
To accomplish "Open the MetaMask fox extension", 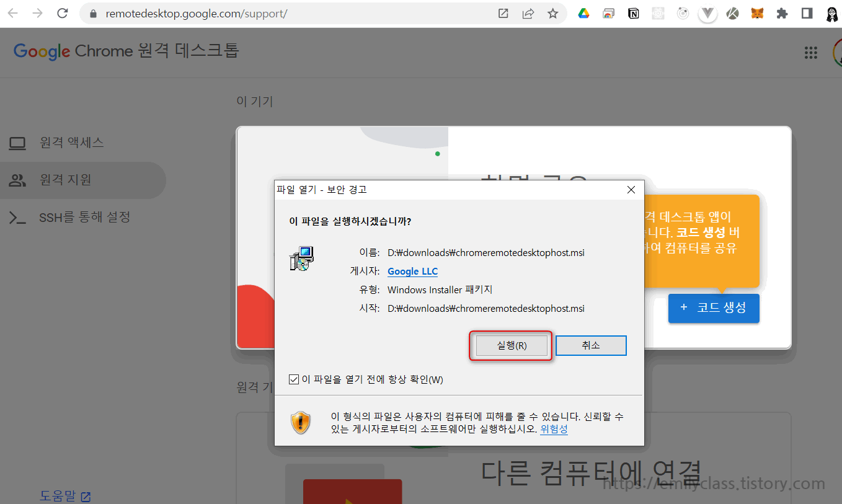I will [757, 14].
